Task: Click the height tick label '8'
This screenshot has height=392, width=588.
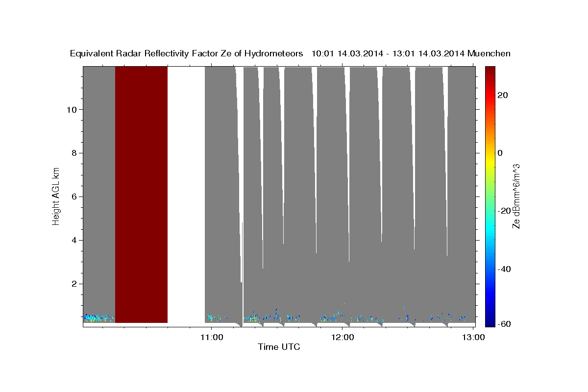Action: point(74,153)
